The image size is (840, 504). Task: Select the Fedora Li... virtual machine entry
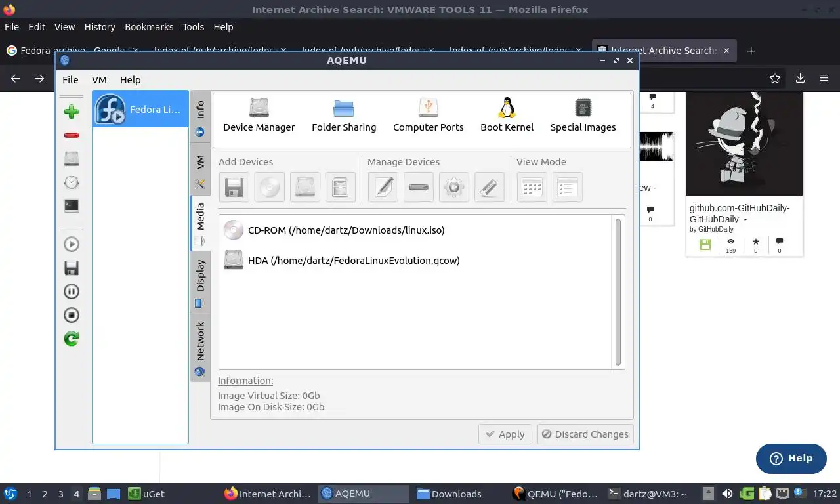(140, 109)
